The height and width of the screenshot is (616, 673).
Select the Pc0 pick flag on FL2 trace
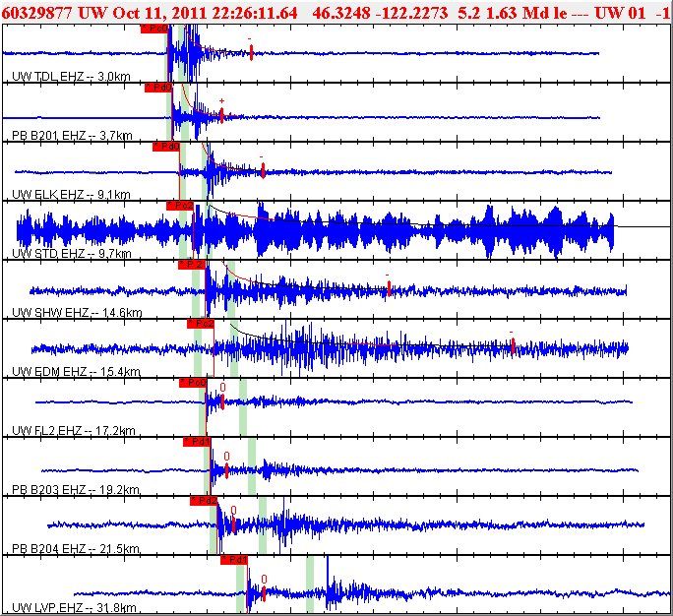pos(193,383)
